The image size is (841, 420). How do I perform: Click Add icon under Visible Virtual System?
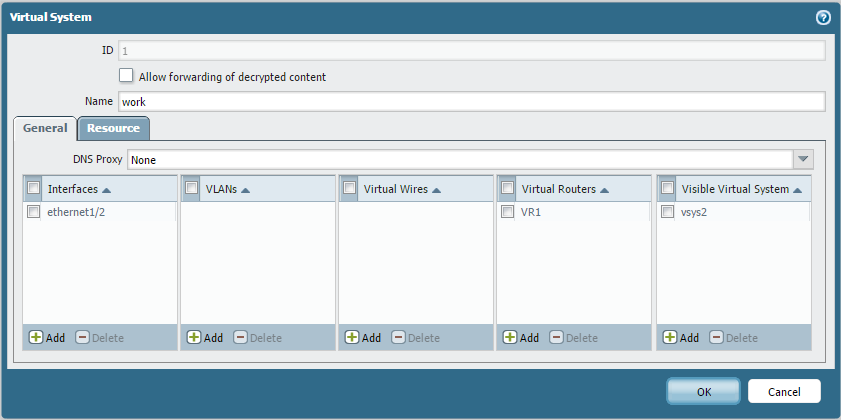(670, 338)
